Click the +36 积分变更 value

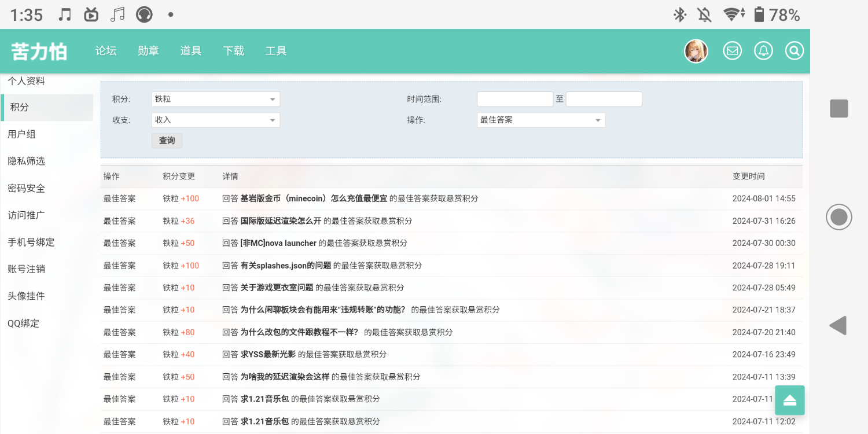[187, 221]
